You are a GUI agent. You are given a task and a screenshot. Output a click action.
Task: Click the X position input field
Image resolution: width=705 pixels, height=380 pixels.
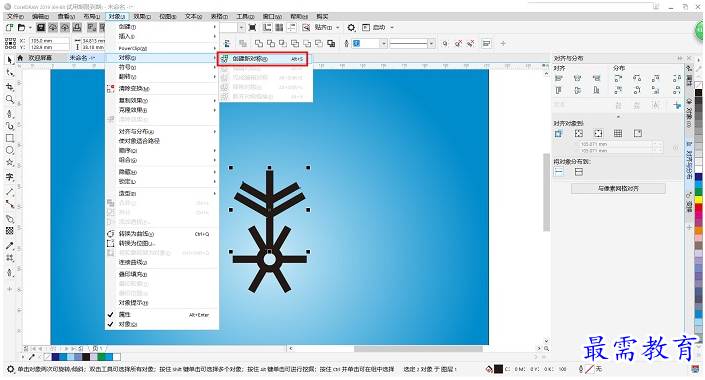(x=49, y=40)
